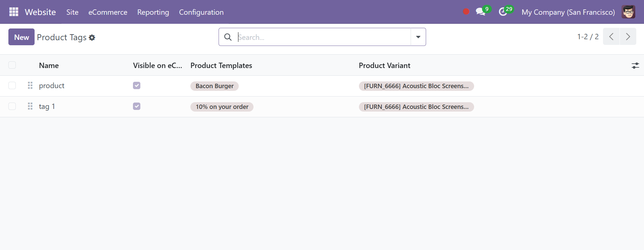The image size is (644, 250).
Task: Select the product row checkbox
Action: click(x=12, y=85)
